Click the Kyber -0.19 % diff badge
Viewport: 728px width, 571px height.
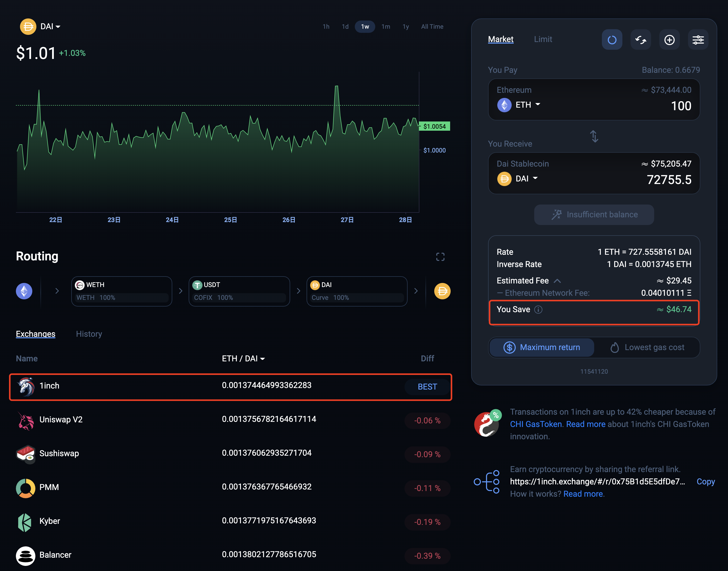(427, 522)
